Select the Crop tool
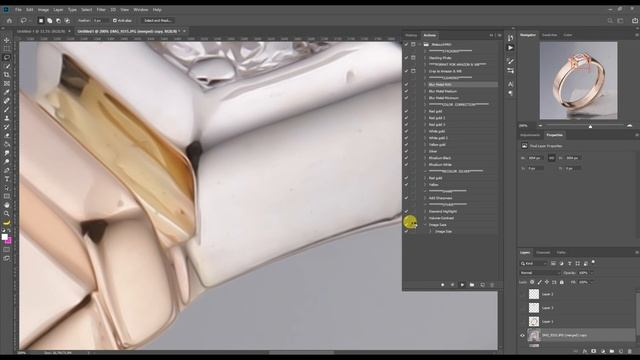 pyautogui.click(x=7, y=75)
